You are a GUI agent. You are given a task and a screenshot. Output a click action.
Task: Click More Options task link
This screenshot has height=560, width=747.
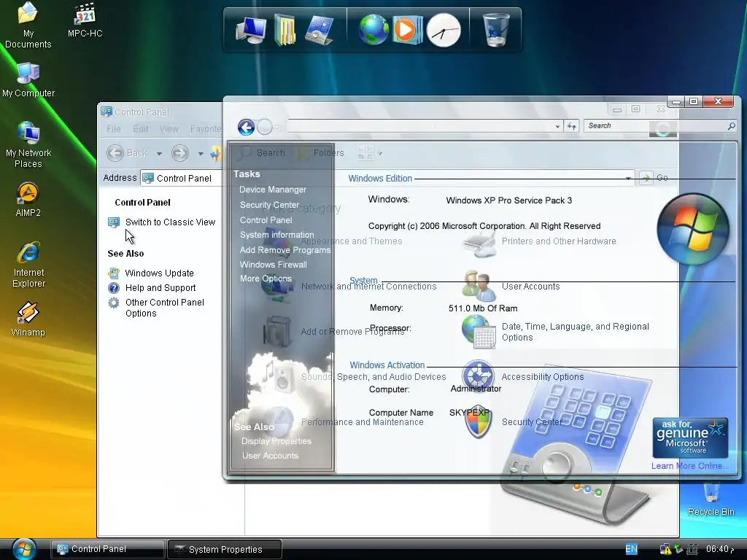pos(266,279)
